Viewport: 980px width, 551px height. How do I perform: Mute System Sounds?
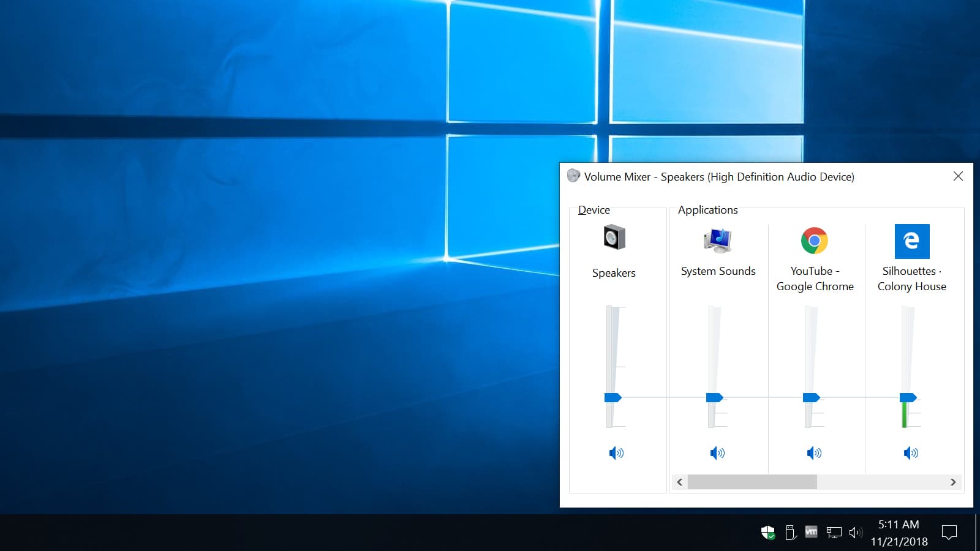[x=717, y=453]
